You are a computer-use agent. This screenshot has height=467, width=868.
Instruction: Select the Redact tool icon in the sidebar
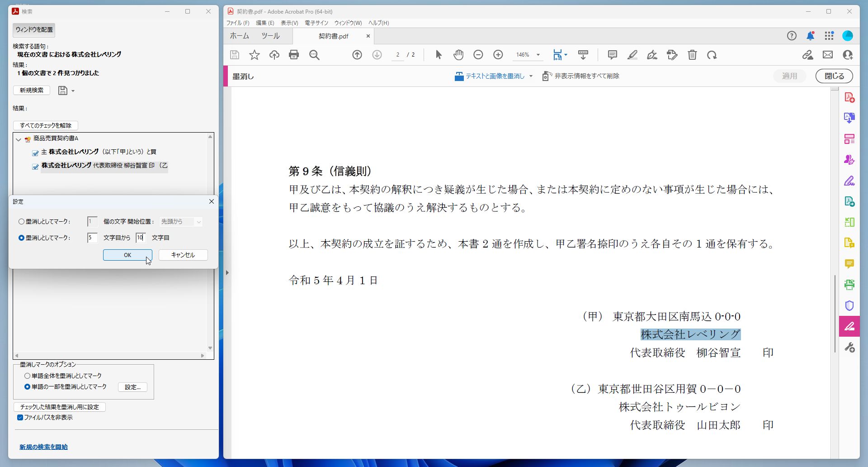click(x=849, y=326)
